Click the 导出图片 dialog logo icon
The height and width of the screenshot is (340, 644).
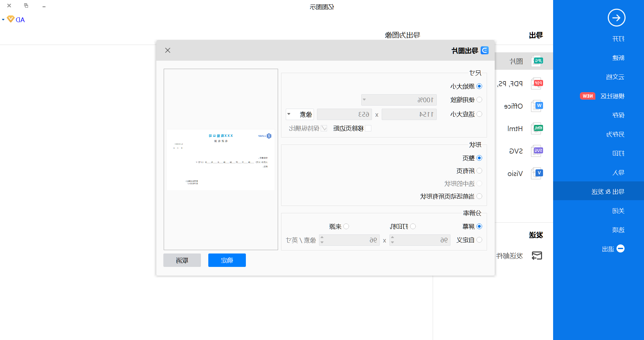[485, 50]
